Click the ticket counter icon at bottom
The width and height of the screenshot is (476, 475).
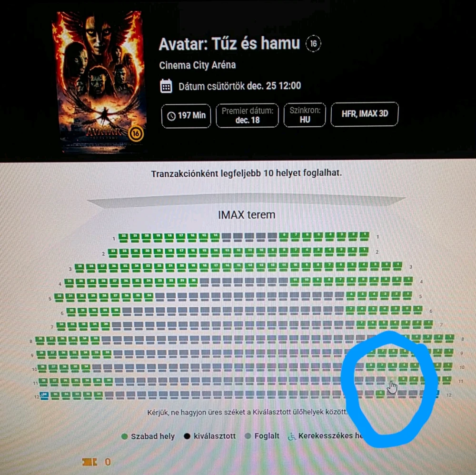pos(89,462)
